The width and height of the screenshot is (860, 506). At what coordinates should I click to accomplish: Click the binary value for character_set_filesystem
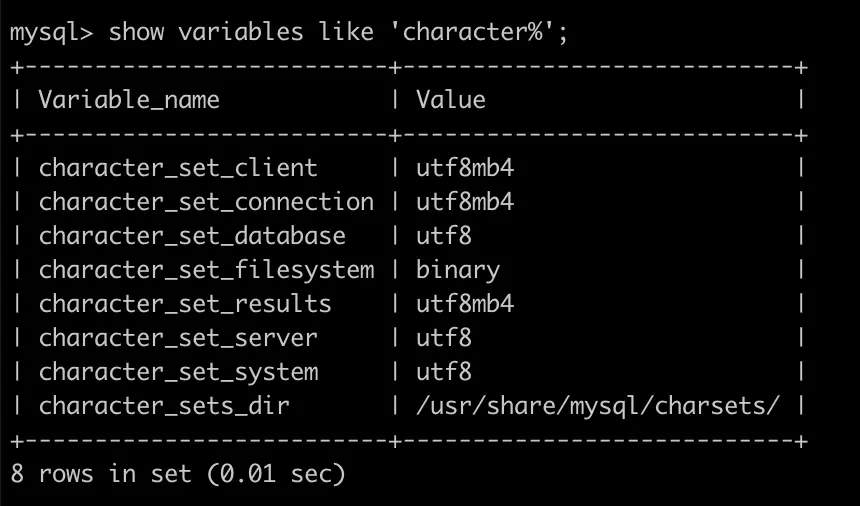[458, 270]
